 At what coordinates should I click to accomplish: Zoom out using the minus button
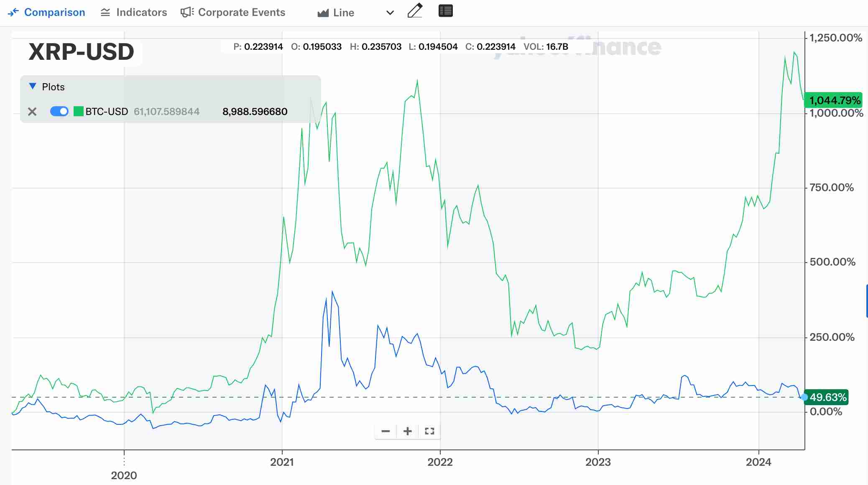385,431
